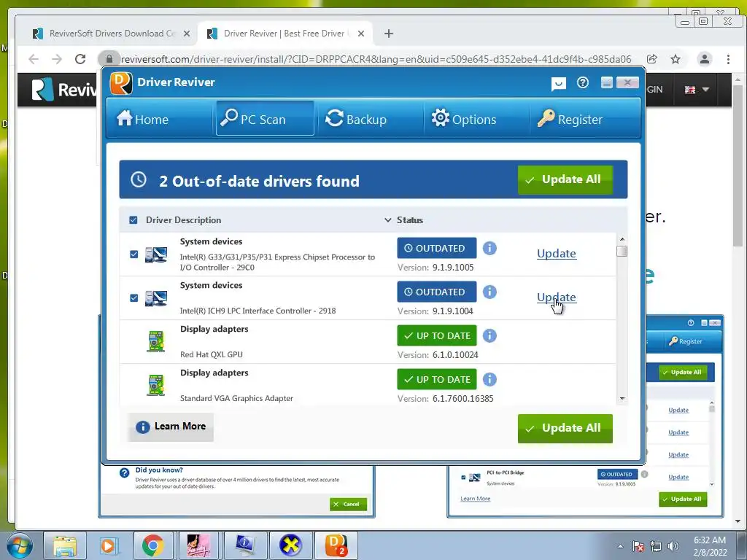Viewport: 747px width, 560px height.
Task: Click OUTDATED status badge for Express Chipset driver
Action: 437,248
